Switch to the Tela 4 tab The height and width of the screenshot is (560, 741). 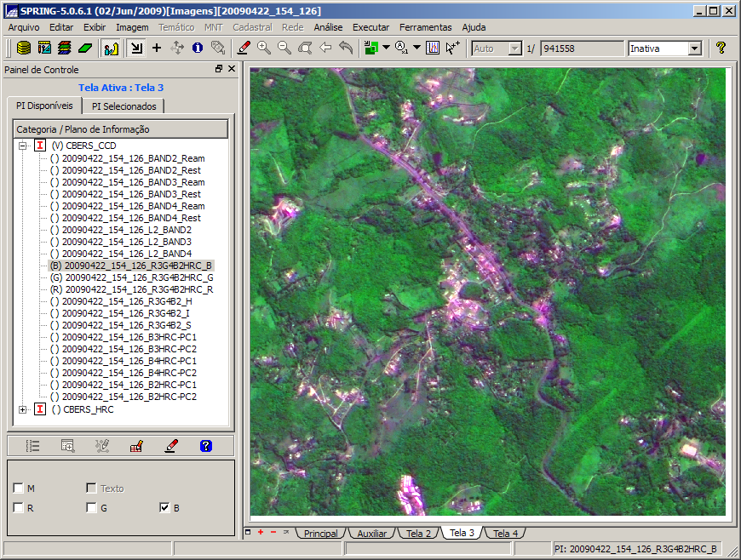click(505, 534)
